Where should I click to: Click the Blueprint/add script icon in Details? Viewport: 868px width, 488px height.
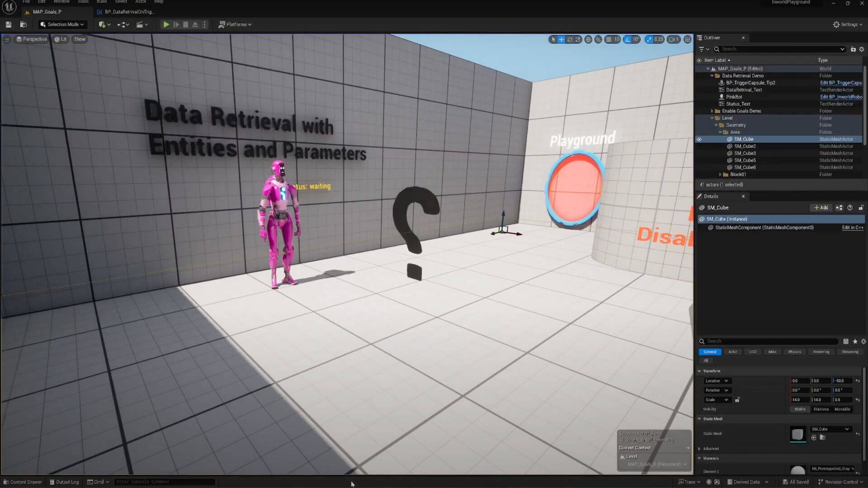(839, 208)
